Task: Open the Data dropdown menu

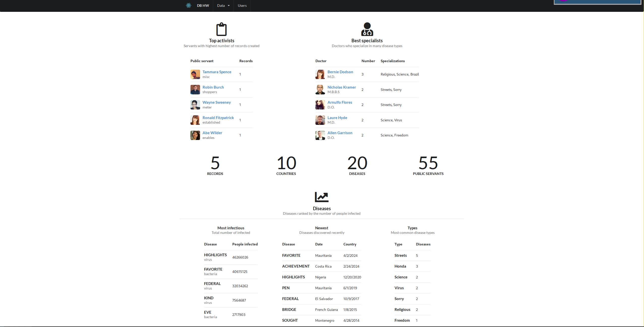Action: (221, 6)
